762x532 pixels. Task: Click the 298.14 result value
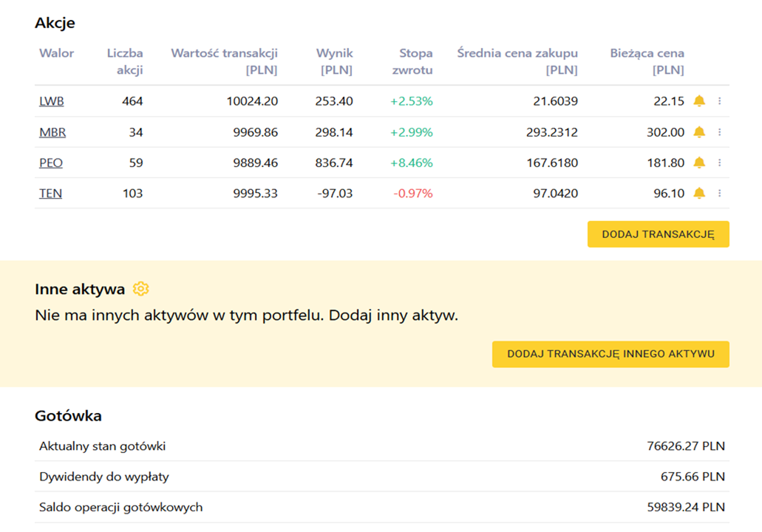334,132
